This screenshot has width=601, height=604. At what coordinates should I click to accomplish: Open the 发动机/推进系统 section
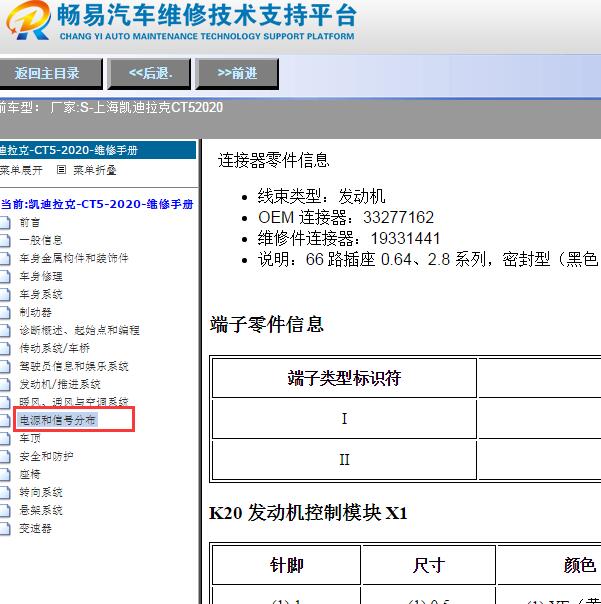60,384
